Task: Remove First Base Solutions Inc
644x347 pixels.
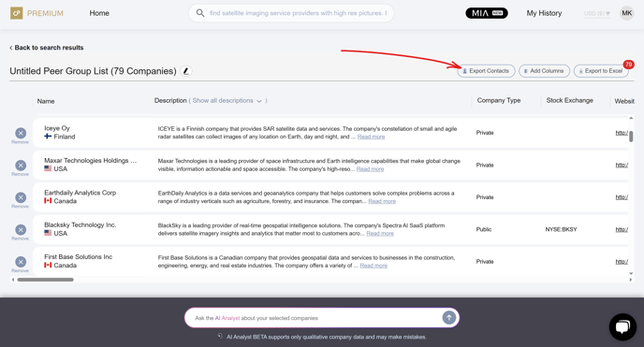Action: pos(21,262)
